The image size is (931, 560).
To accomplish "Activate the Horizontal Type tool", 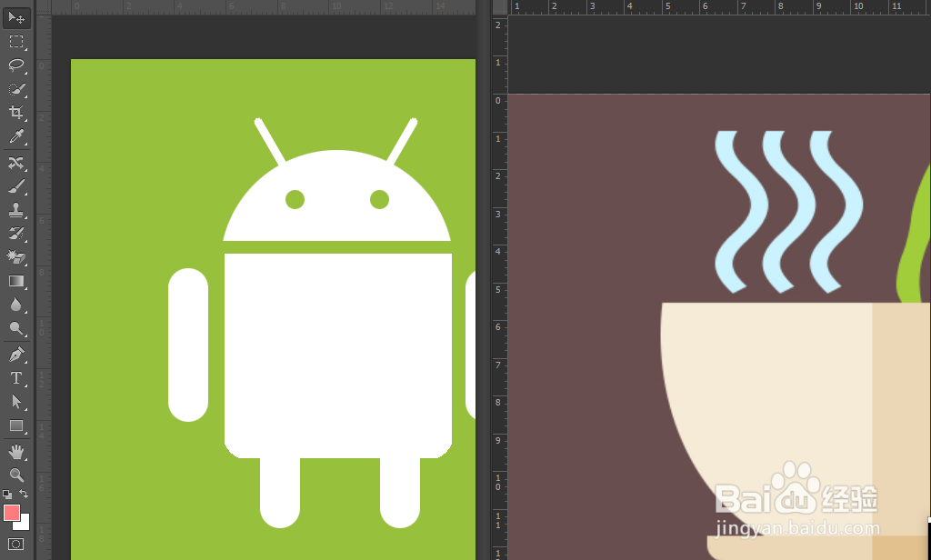I will click(16, 378).
